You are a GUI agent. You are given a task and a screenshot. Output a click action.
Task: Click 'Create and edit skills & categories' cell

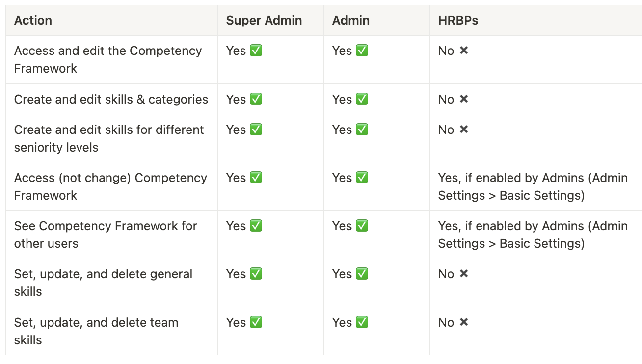coord(111,99)
